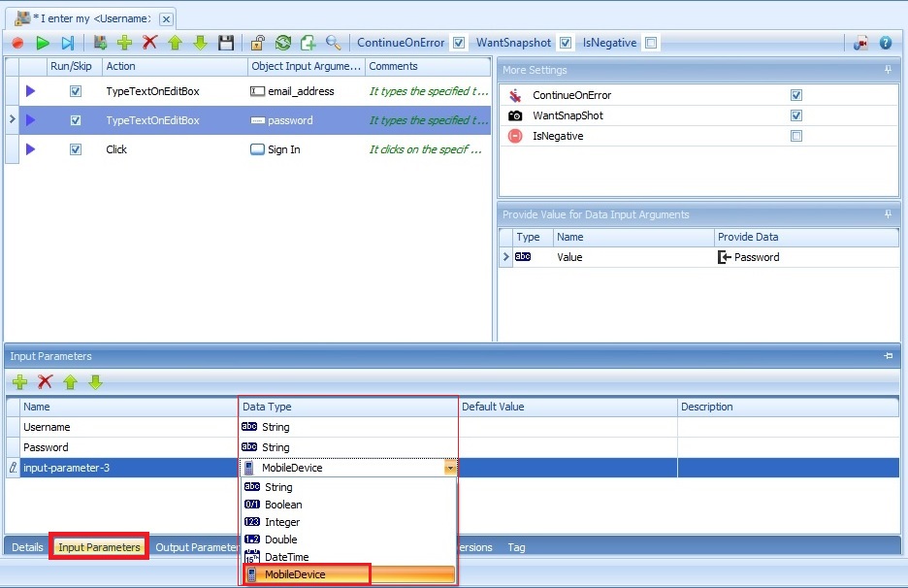908x588 pixels.
Task: Click the Default Value column header
Action: (567, 407)
